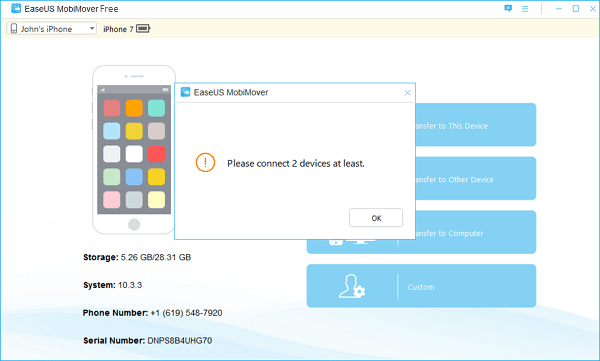This screenshot has width=600, height=361.
Task: Click the Custom label on the Custom tile
Action: pos(421,287)
